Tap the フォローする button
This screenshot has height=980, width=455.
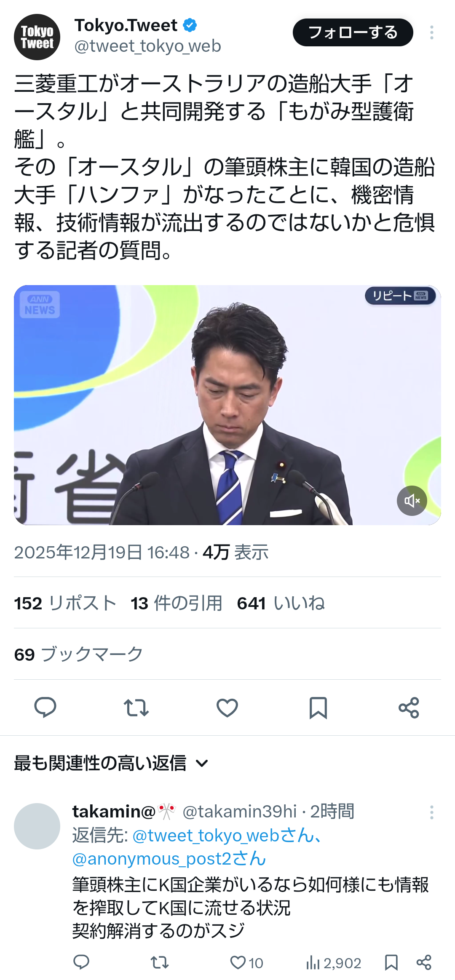[x=353, y=32]
